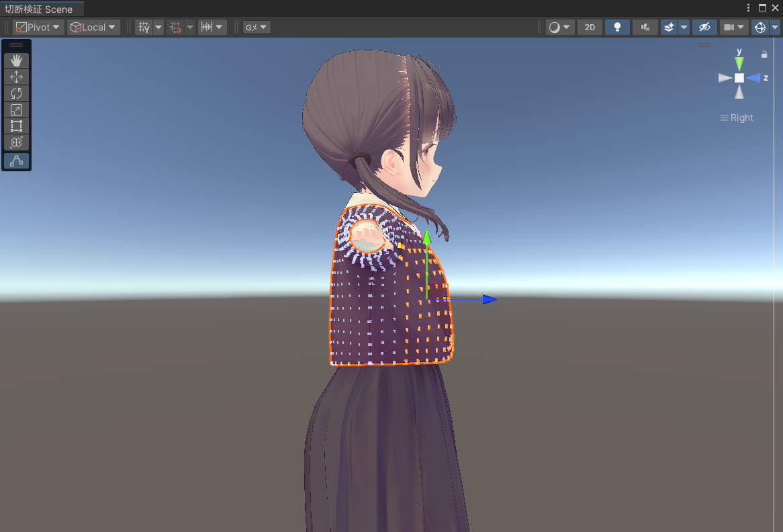783x532 pixels.
Task: Open grid visibility options arrow
Action: pos(158,28)
